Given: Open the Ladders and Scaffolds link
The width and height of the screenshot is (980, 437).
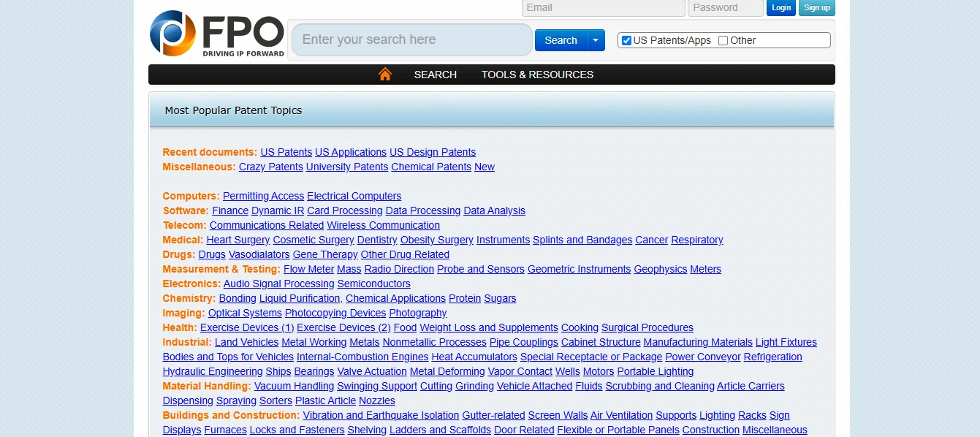Looking at the screenshot, I should pos(441,430).
